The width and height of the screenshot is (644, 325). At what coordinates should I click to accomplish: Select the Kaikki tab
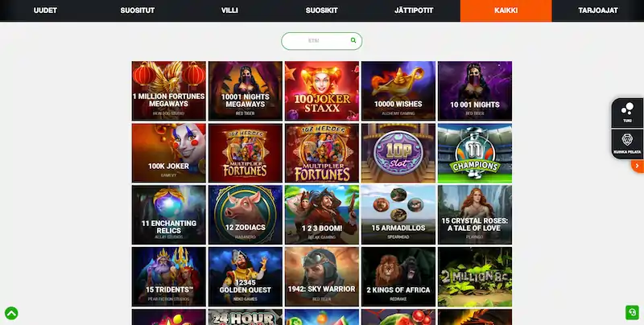[506, 10]
